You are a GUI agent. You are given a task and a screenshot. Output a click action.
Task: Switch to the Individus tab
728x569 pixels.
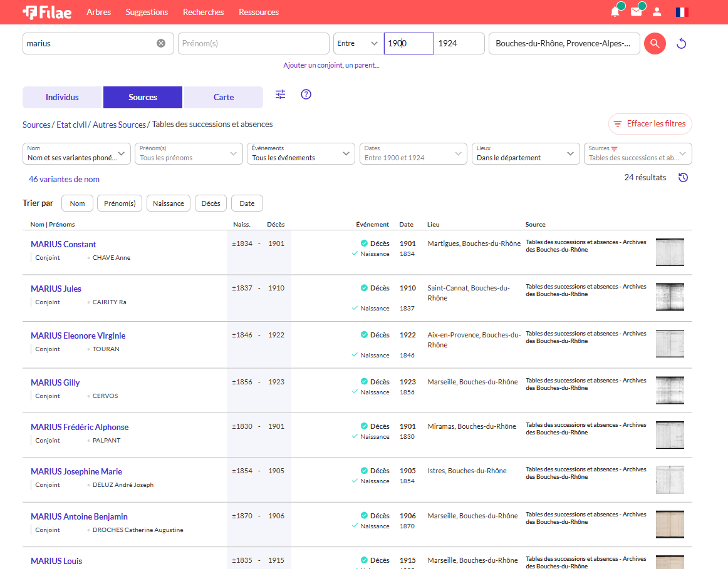pyautogui.click(x=62, y=98)
